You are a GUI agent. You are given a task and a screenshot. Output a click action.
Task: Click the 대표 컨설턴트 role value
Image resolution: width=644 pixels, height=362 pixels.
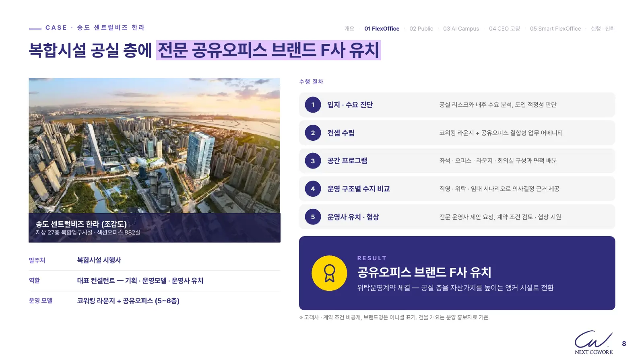click(140, 281)
